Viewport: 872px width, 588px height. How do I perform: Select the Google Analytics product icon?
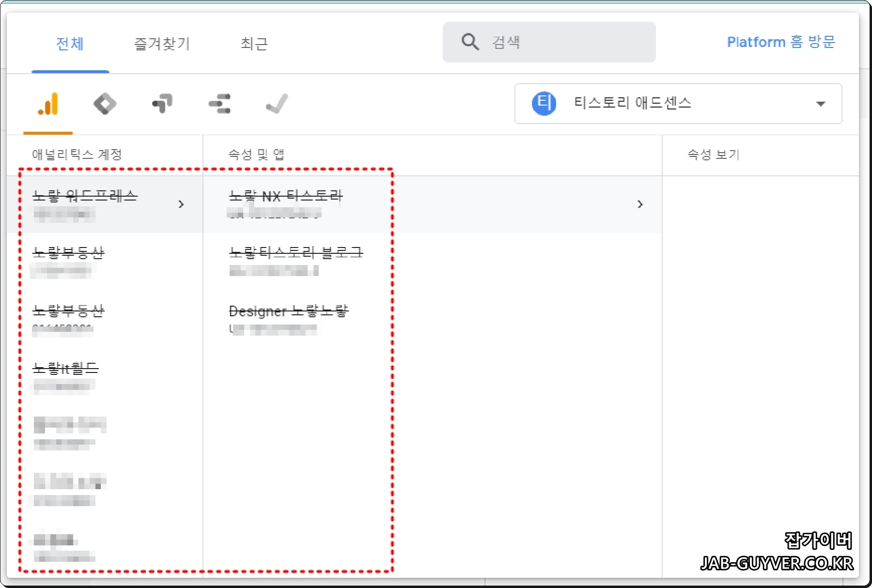[x=48, y=104]
